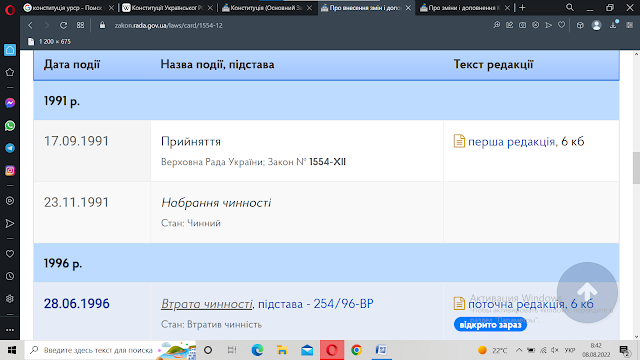Open підстава 254/96-ВР link

[316, 304]
